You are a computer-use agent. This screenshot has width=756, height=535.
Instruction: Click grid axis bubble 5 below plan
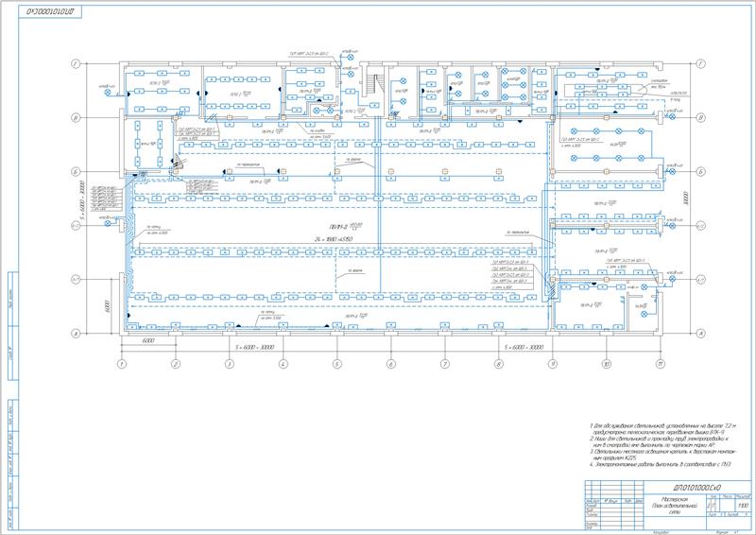[337, 364]
